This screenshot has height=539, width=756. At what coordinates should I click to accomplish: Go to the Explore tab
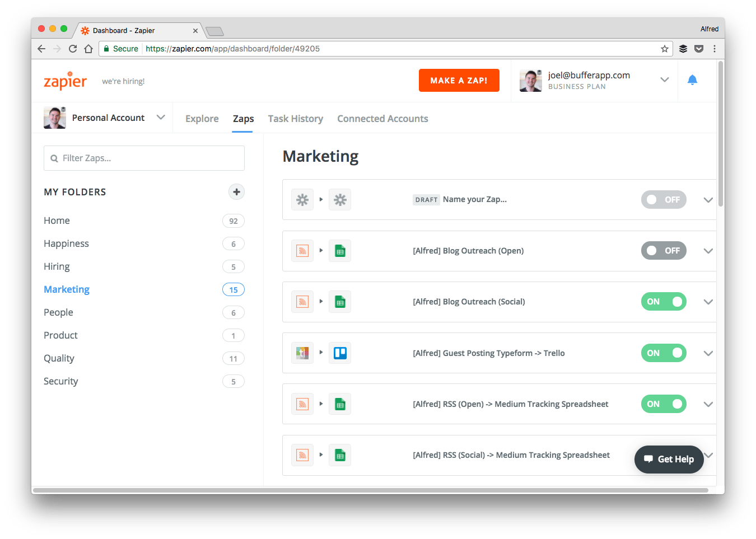pos(202,119)
